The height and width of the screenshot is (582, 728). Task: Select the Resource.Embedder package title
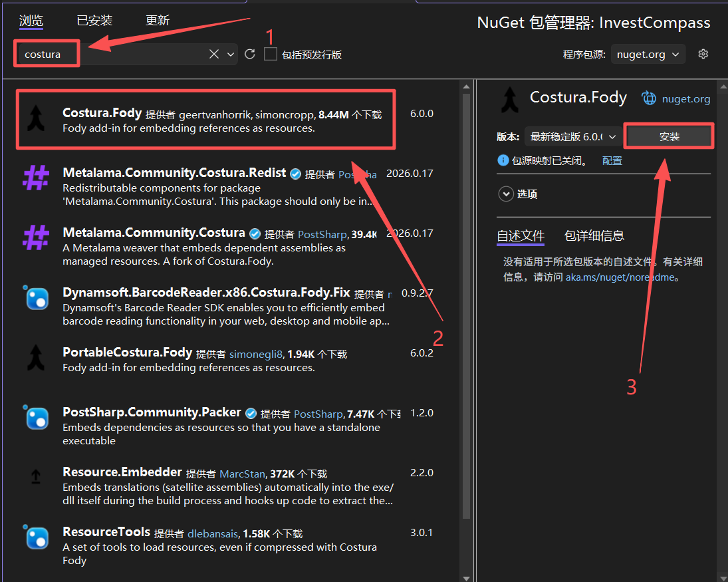click(122, 472)
